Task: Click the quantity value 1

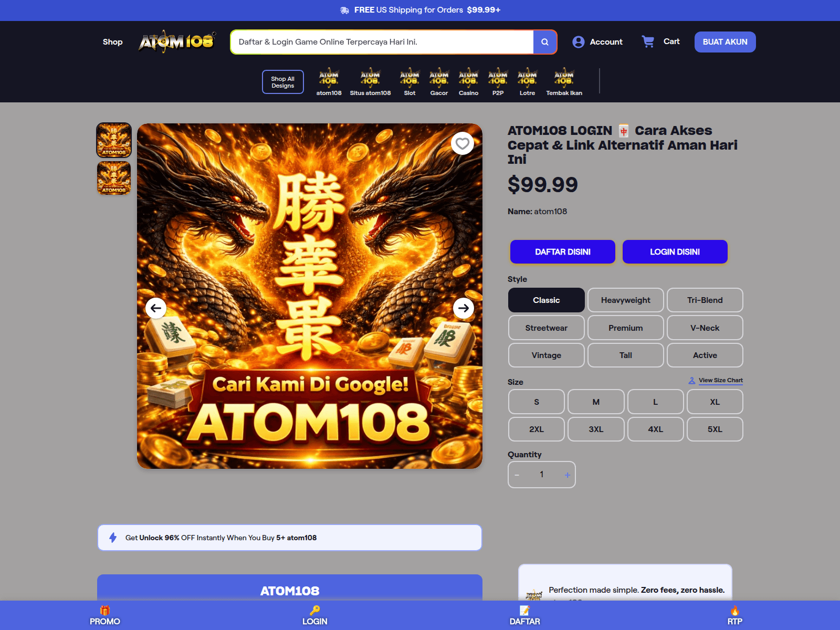Action: (x=542, y=475)
